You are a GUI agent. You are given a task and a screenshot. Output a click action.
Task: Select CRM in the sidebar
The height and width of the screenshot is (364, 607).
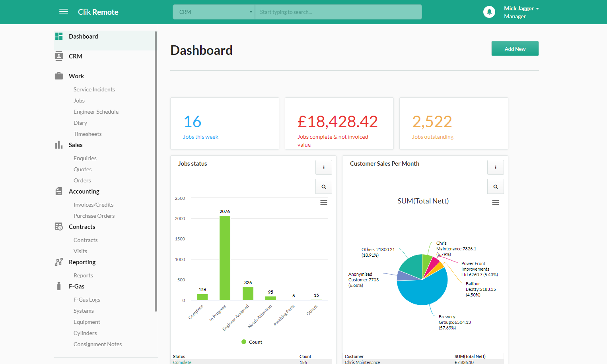point(76,56)
